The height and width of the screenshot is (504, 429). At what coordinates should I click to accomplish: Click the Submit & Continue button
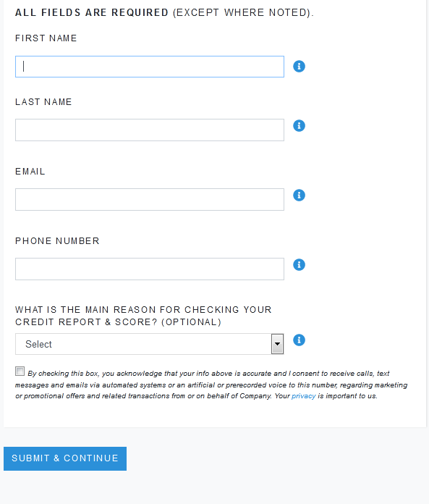click(x=65, y=458)
